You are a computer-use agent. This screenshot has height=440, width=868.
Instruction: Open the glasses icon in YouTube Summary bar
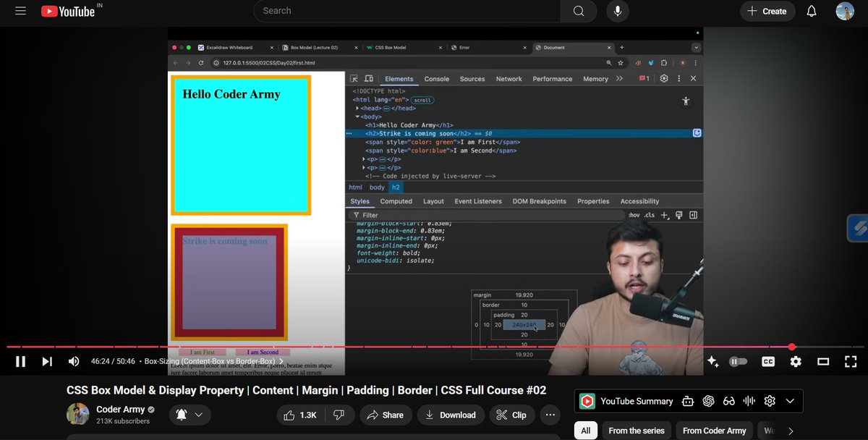[728, 401]
